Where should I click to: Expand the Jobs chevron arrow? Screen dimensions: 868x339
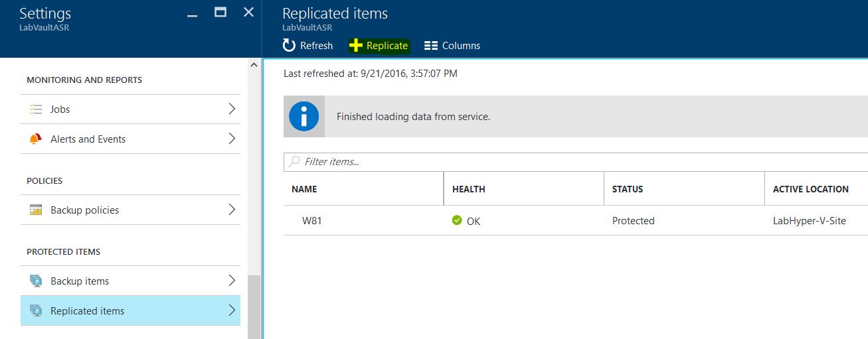point(232,109)
